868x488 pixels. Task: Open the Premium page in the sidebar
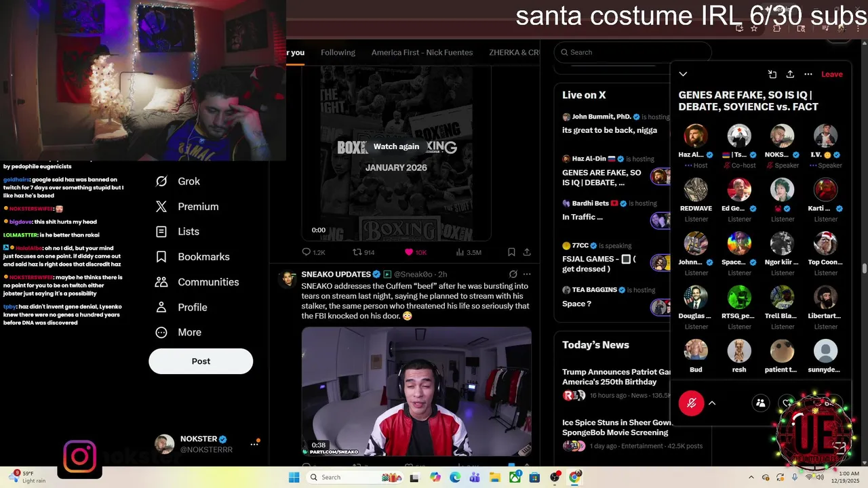pos(187,207)
